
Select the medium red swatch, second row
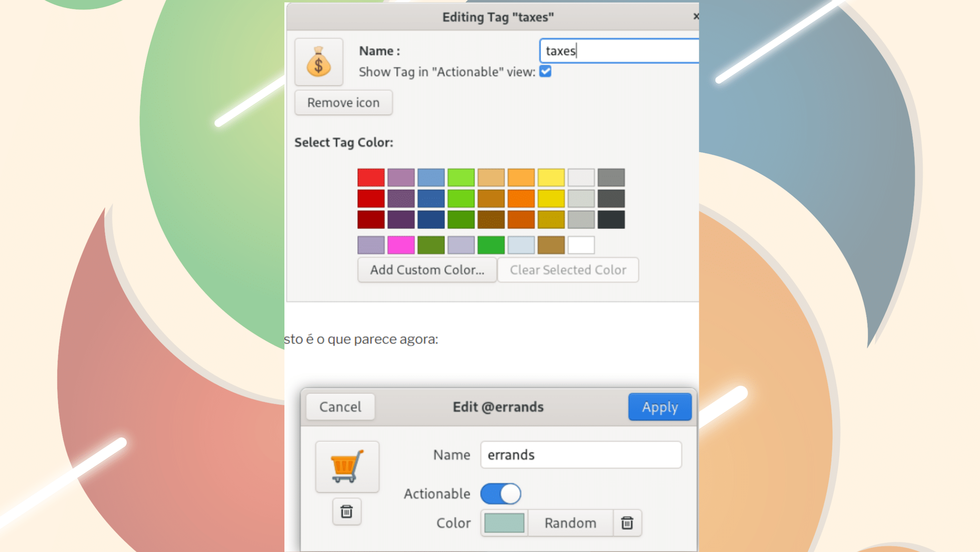coord(371,198)
